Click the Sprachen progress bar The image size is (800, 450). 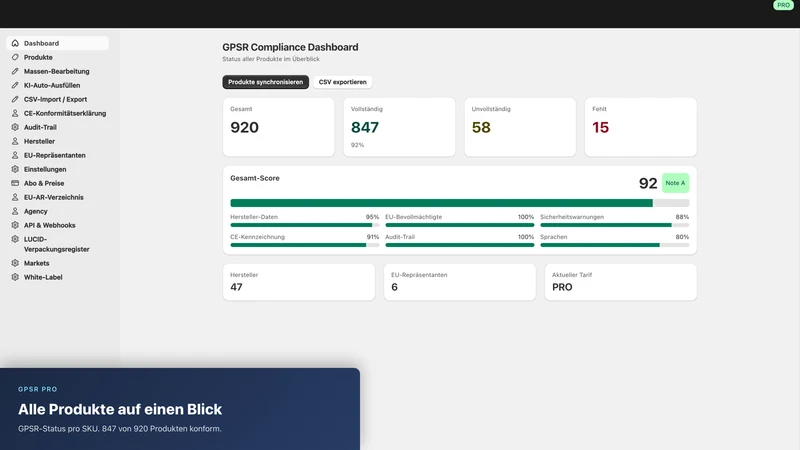coord(614,245)
